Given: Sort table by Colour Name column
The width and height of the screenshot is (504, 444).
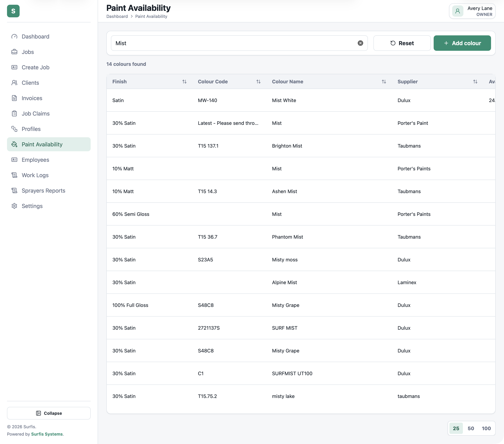Looking at the screenshot, I should (x=384, y=82).
